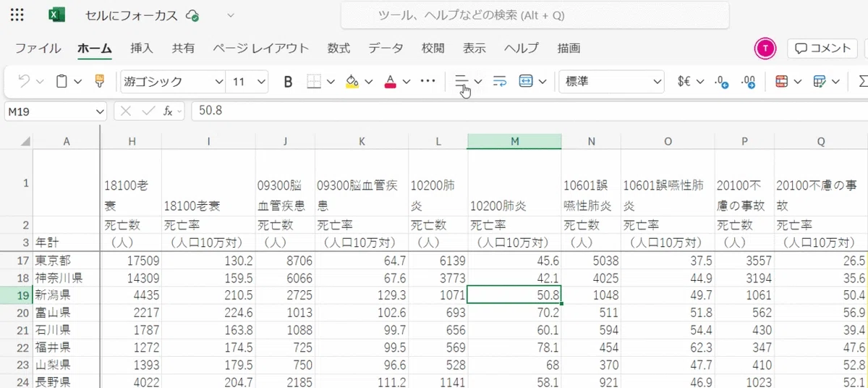The width and height of the screenshot is (868, 388).
Task: Expand the conditional formatting dropdown arrow
Action: pos(798,82)
